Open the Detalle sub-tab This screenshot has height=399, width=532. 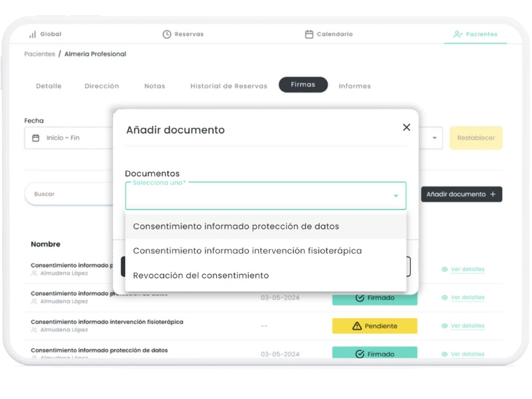point(49,86)
